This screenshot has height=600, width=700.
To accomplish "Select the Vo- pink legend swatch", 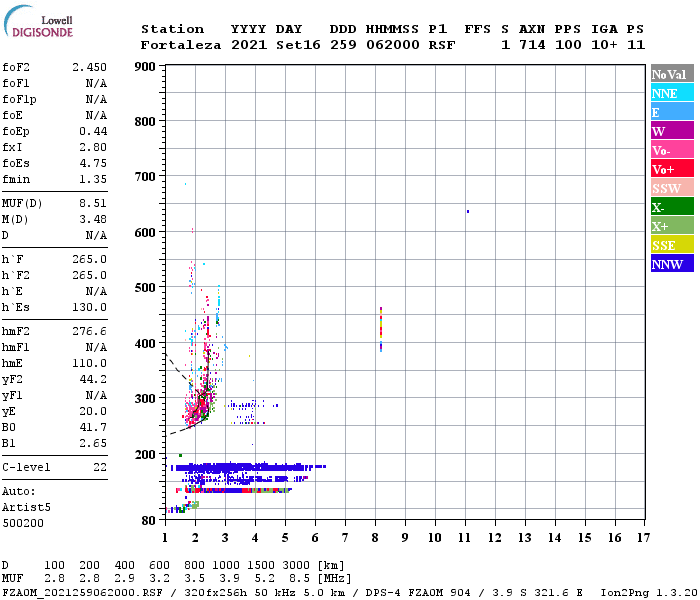I will (672, 150).
